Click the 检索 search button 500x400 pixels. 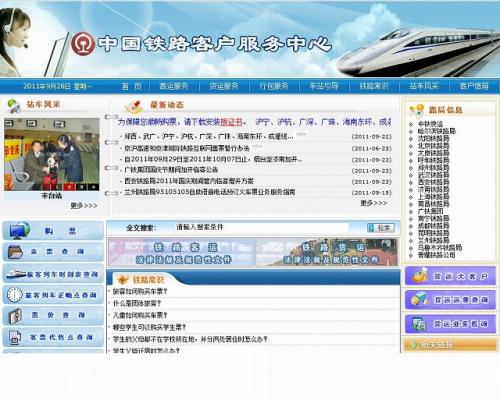[x=380, y=228]
